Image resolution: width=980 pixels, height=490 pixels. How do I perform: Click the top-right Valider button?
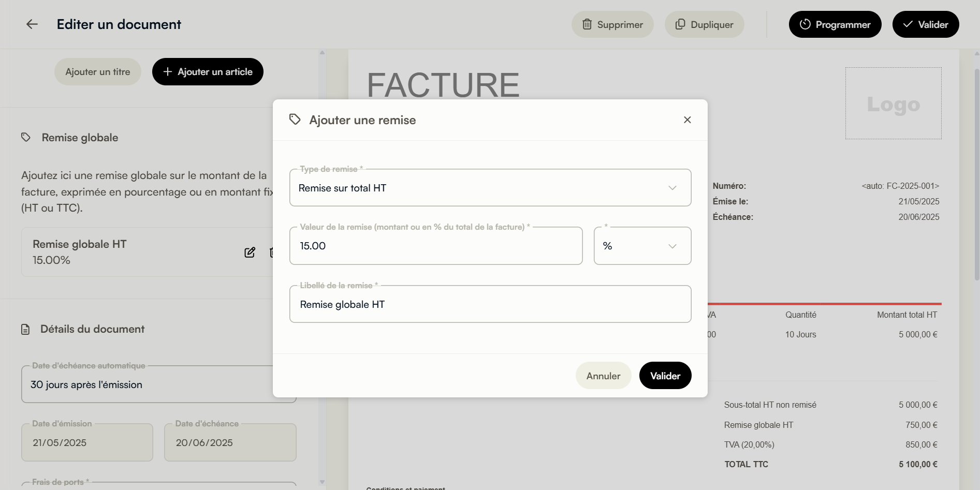pyautogui.click(x=926, y=24)
